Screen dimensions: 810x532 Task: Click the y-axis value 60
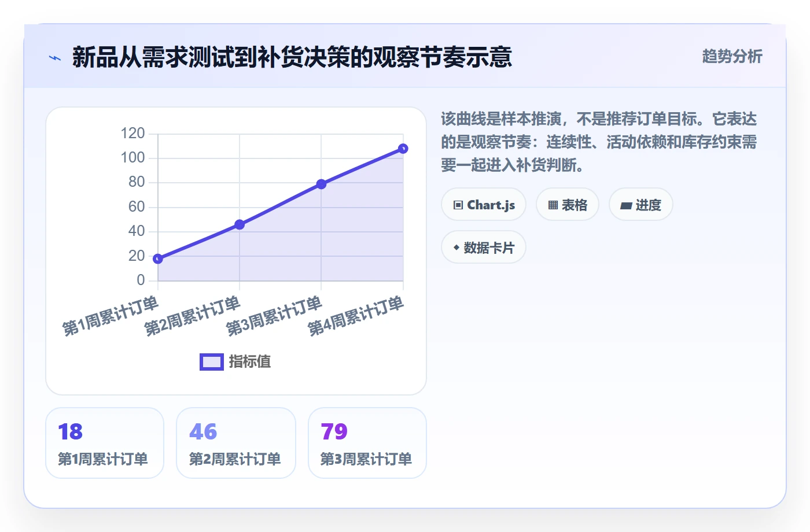[137, 207]
